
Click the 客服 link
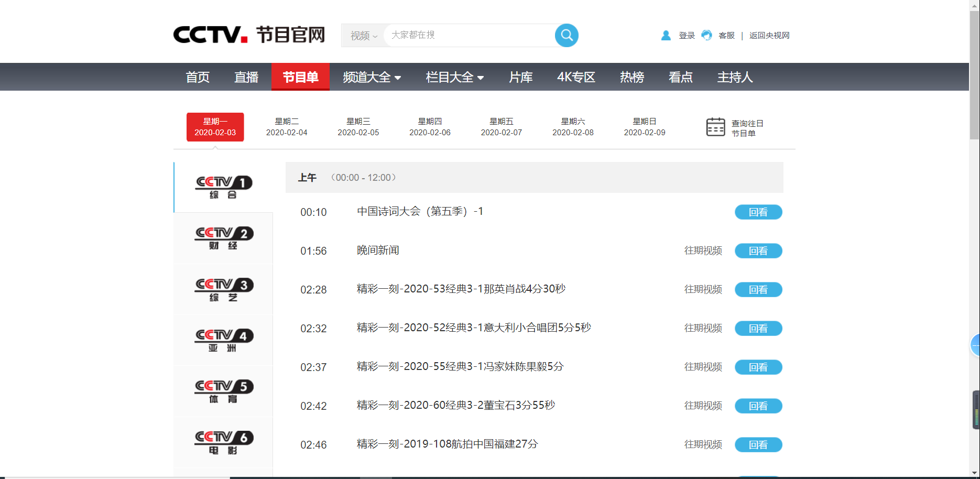(726, 36)
